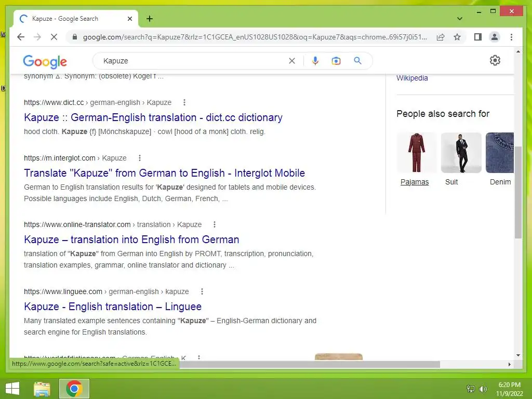The image size is (532, 399).
Task: Click the scroll up arrow
Action: point(518,51)
